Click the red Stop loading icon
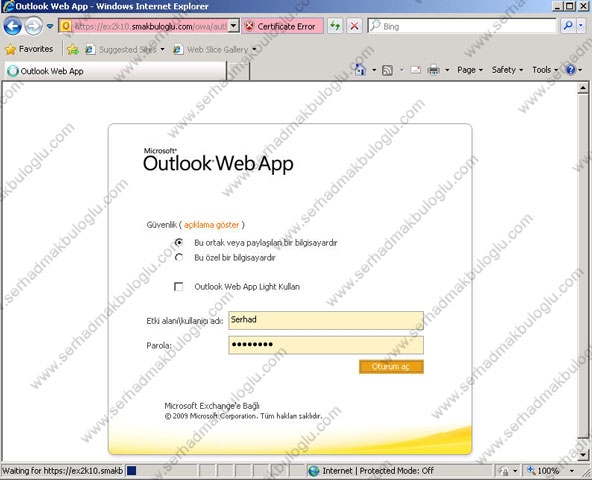 [x=355, y=26]
